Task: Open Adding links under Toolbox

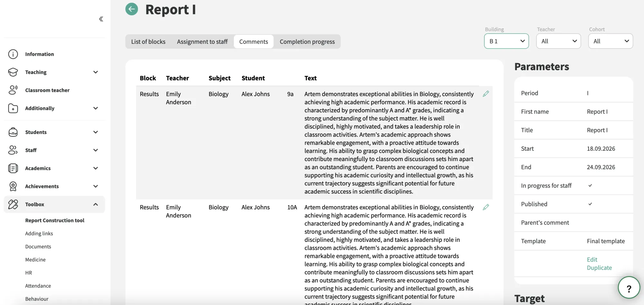Action: pyautogui.click(x=39, y=234)
